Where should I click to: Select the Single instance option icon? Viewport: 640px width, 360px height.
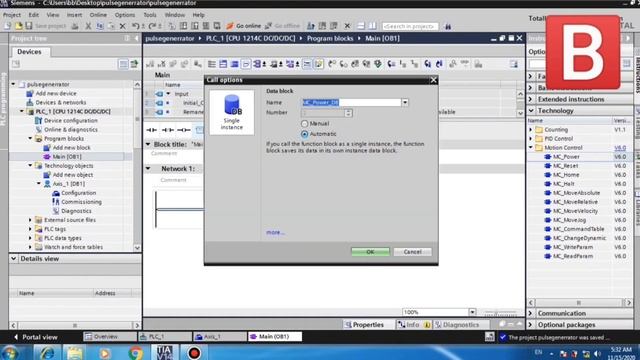(231, 112)
